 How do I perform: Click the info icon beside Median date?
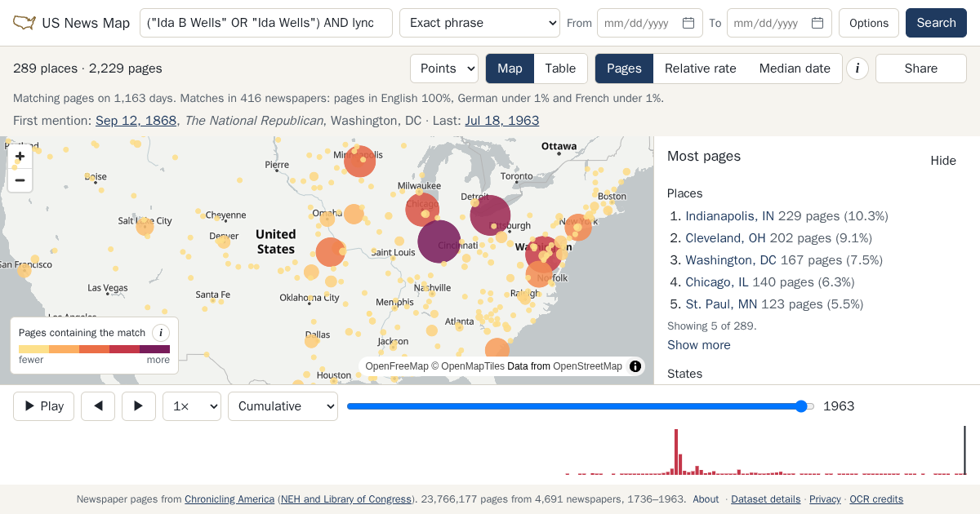pyautogui.click(x=857, y=69)
